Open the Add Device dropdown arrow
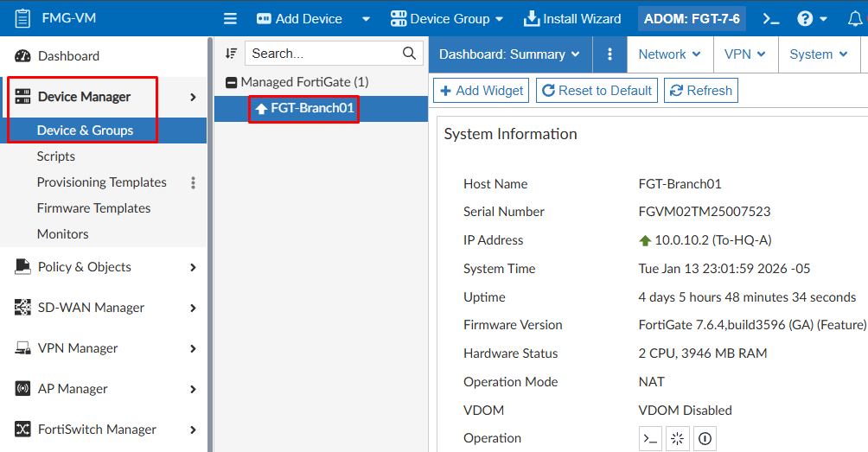This screenshot has width=868, height=452. [366, 19]
